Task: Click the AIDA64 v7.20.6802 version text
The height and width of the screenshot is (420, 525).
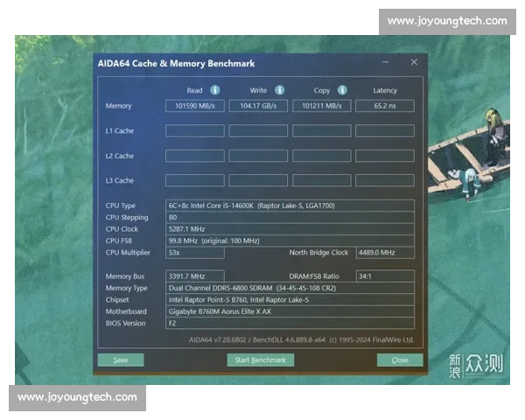Action: pyautogui.click(x=301, y=340)
